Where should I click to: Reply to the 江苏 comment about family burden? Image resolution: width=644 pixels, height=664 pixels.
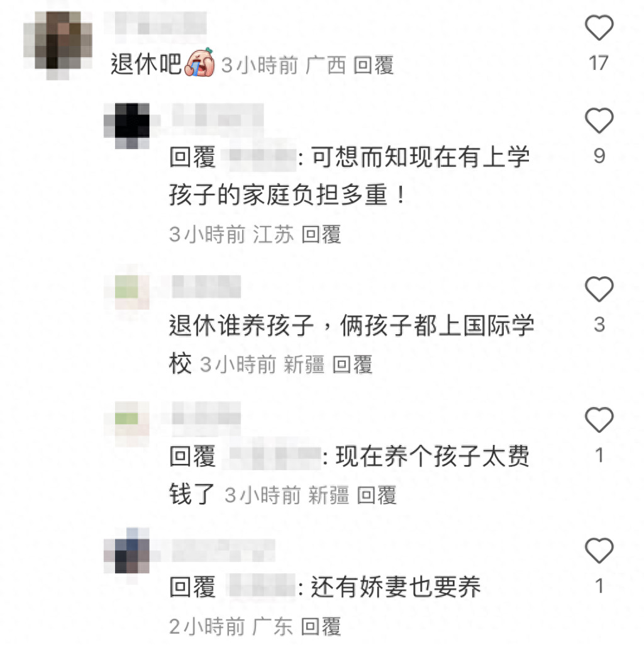coord(321,235)
